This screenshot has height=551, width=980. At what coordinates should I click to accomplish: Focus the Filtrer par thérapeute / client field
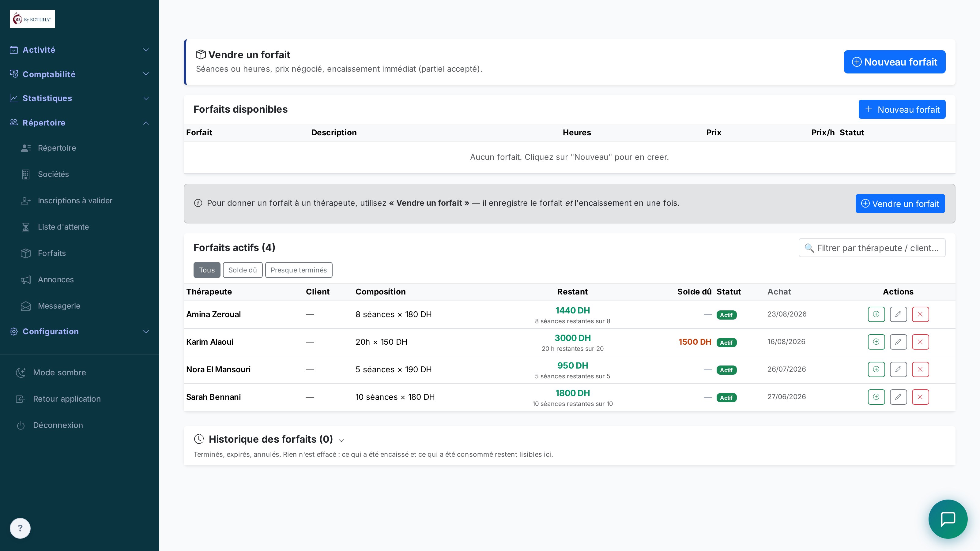point(872,248)
